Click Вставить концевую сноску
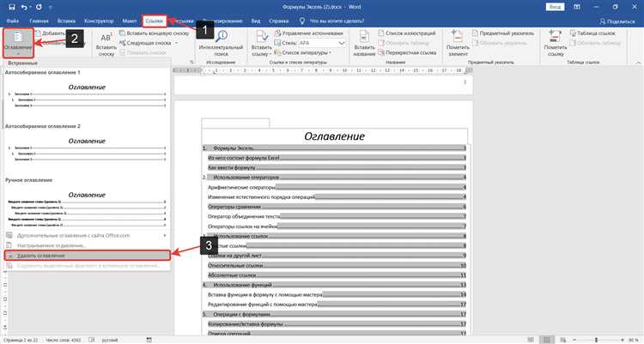The image size is (644, 344). pos(154,33)
